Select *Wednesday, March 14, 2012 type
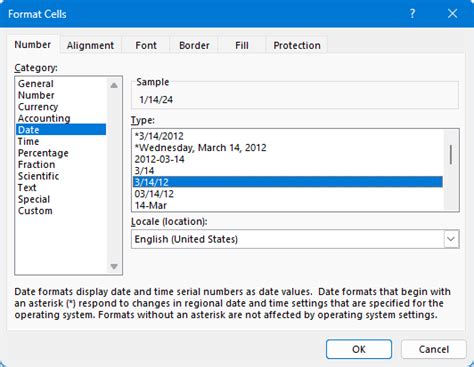474x367 pixels. pos(288,148)
